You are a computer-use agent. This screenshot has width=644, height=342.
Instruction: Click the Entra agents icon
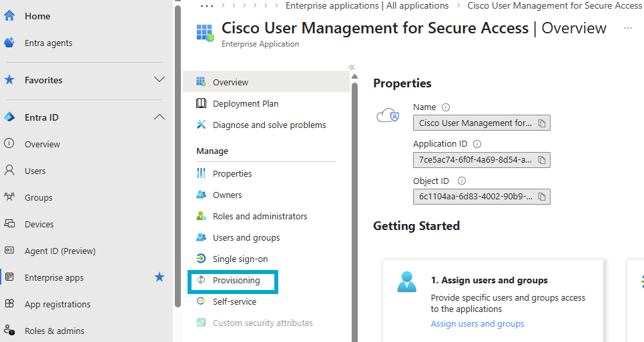[x=9, y=42]
